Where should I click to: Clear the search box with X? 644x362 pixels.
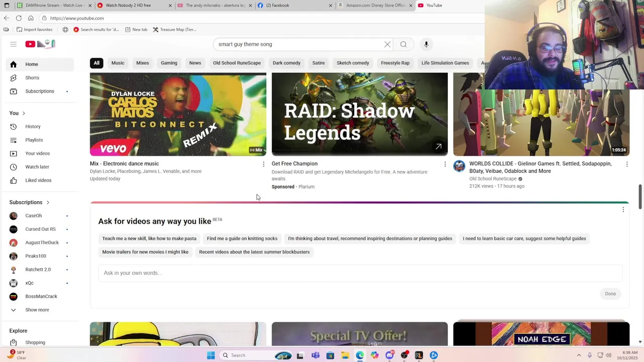pyautogui.click(x=387, y=44)
